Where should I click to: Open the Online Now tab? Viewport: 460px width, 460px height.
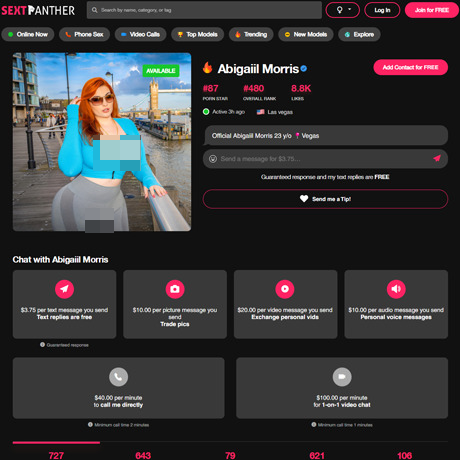[28, 34]
